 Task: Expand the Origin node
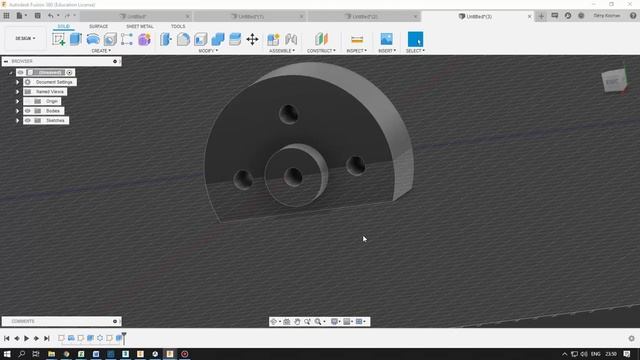18,101
